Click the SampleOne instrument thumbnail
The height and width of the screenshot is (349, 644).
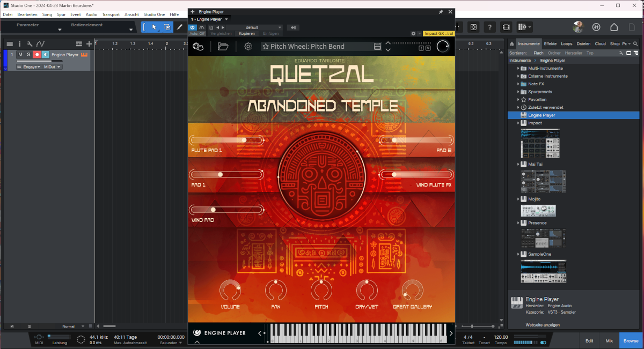543,271
